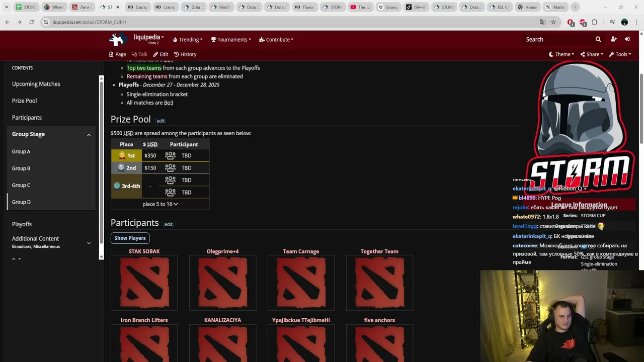Bookmark this page with star icon
Image resolution: width=644 pixels, height=362 pixels.
coord(553,22)
